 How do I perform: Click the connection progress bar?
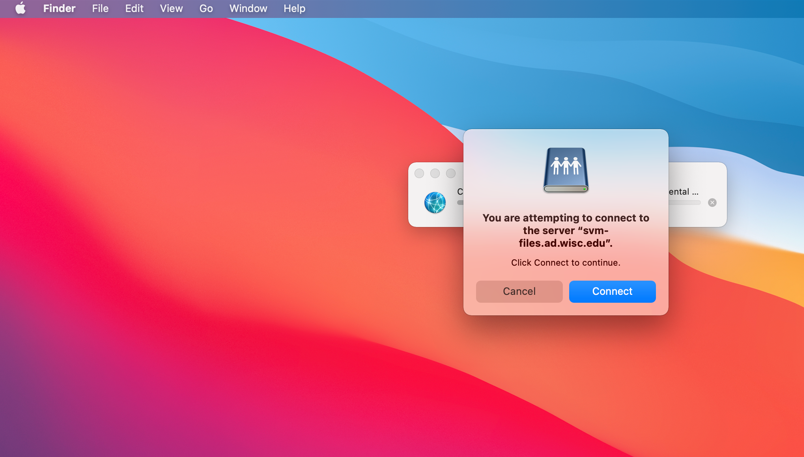pos(685,203)
